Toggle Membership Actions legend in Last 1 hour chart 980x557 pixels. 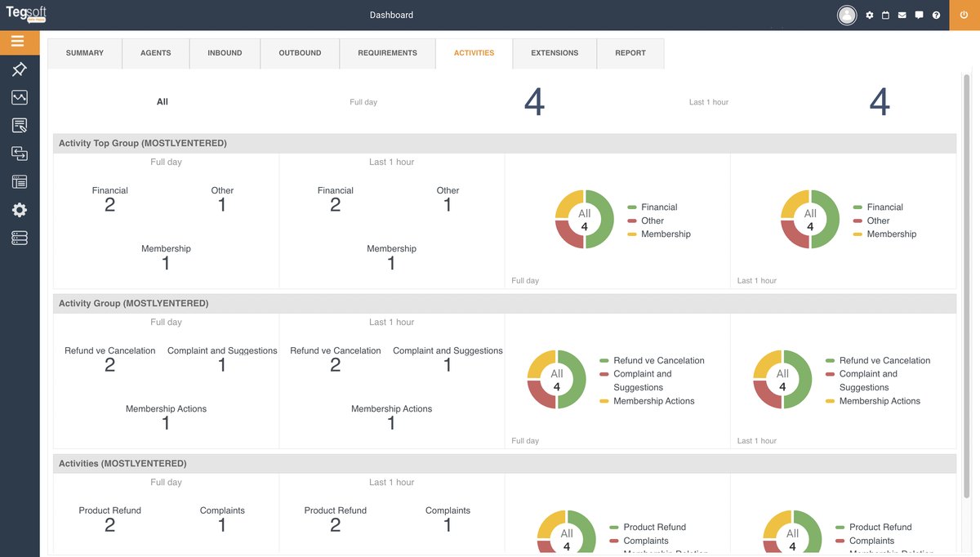(872, 401)
